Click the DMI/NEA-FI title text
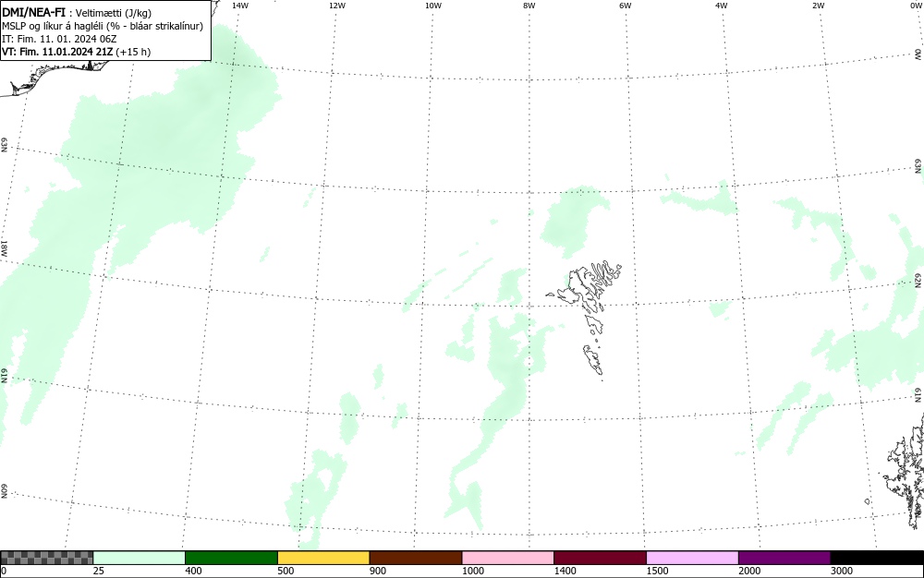The image size is (924, 578). click(33, 12)
